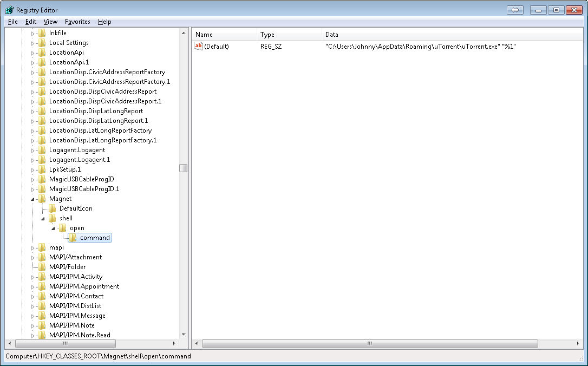The height and width of the screenshot is (366, 588).
Task: Open the Edit menu
Action: click(x=30, y=22)
